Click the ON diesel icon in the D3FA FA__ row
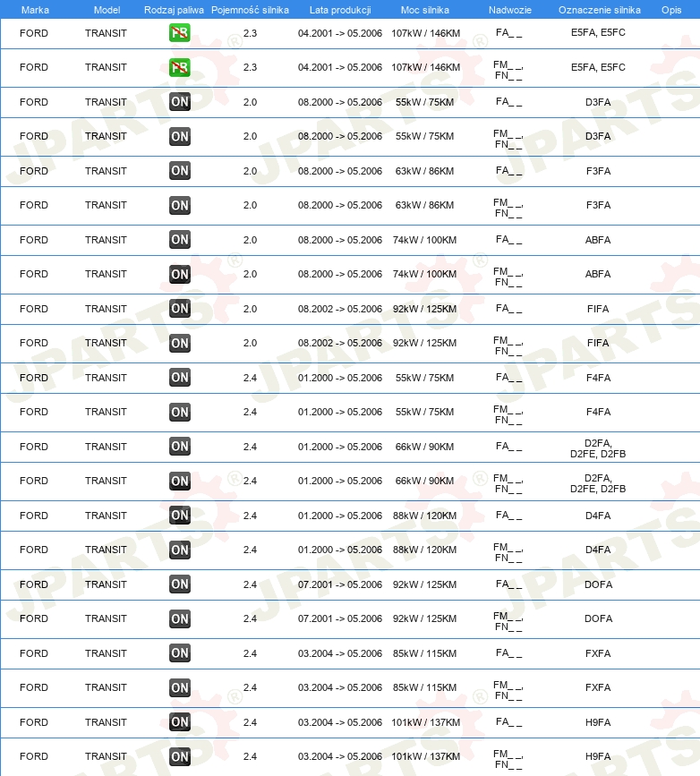Image resolution: width=700 pixels, height=776 pixels. pos(180,102)
